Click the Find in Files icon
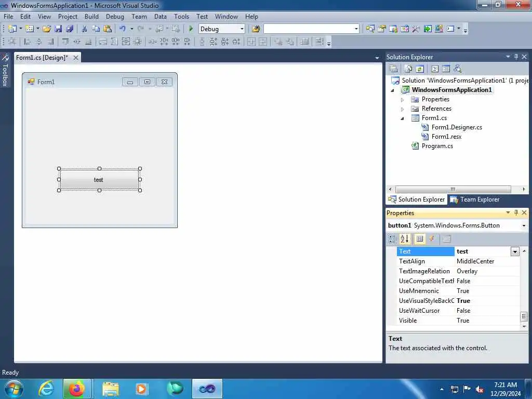The height and width of the screenshot is (399, 532). pos(256,29)
